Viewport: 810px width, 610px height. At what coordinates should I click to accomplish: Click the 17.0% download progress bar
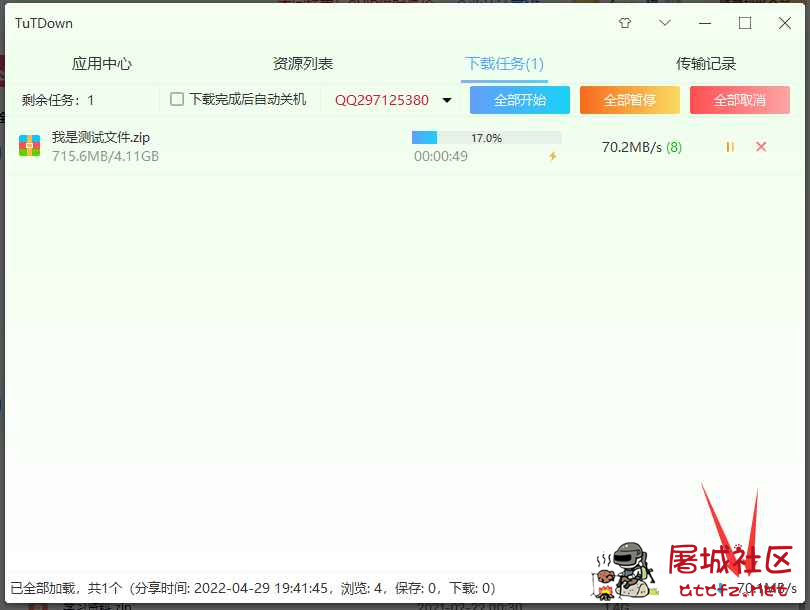[x=486, y=138]
